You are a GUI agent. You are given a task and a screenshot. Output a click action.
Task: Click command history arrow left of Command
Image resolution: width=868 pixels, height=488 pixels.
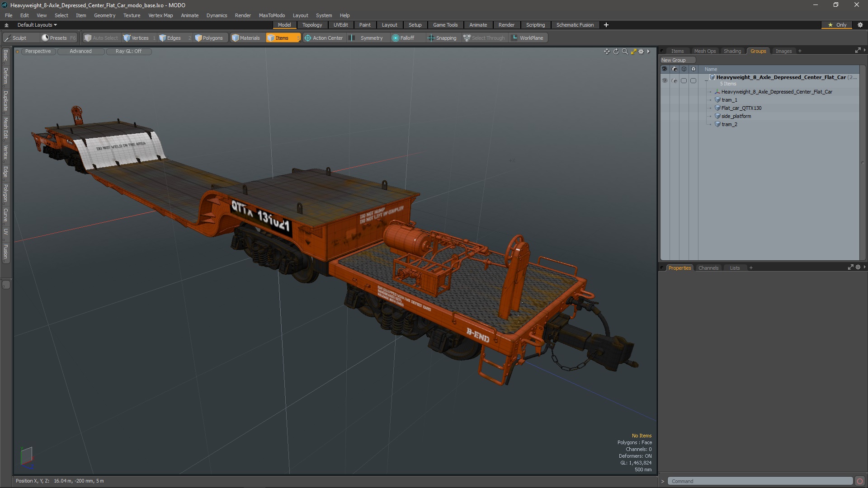(x=663, y=481)
